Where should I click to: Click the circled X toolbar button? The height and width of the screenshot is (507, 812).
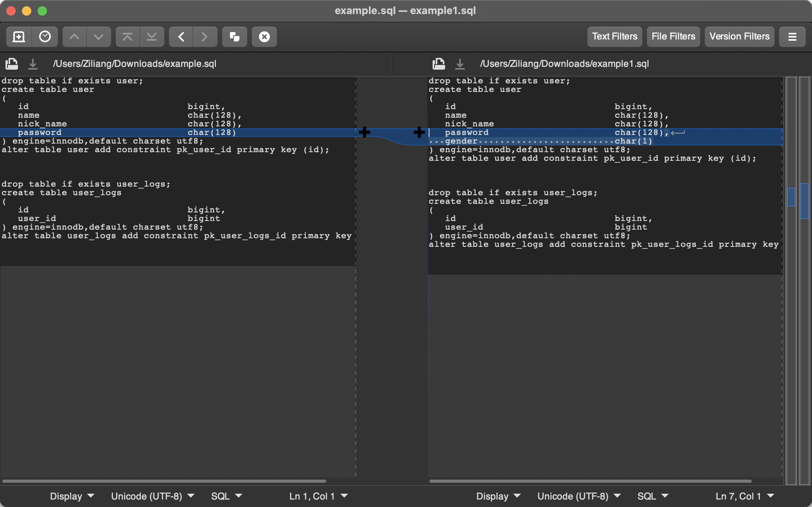coord(264,37)
